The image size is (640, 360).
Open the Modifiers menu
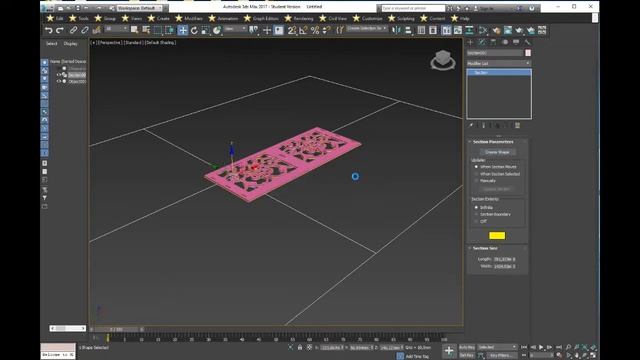tap(193, 18)
